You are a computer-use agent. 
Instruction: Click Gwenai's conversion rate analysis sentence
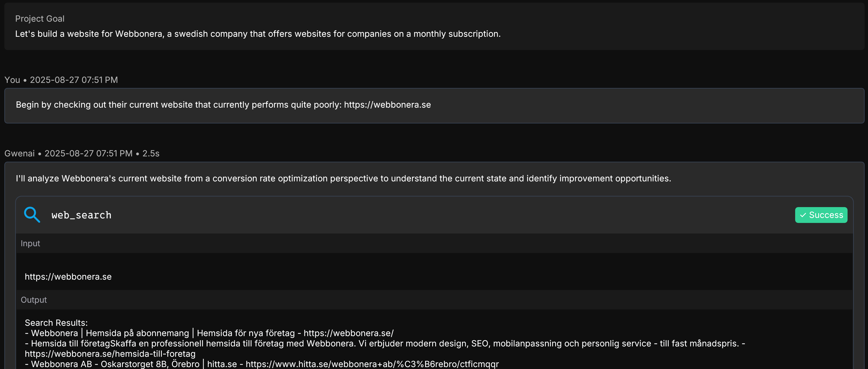343,178
